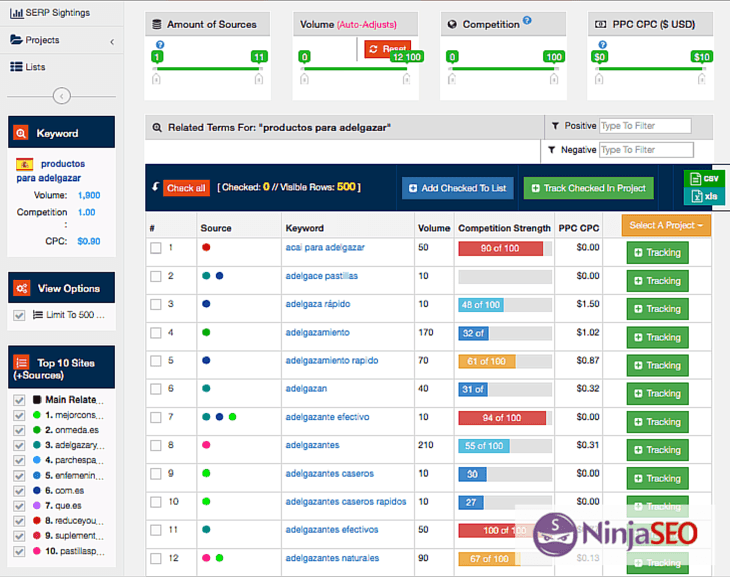Open keyword adelgaza rápido
The height and width of the screenshot is (577, 730).
(x=318, y=304)
